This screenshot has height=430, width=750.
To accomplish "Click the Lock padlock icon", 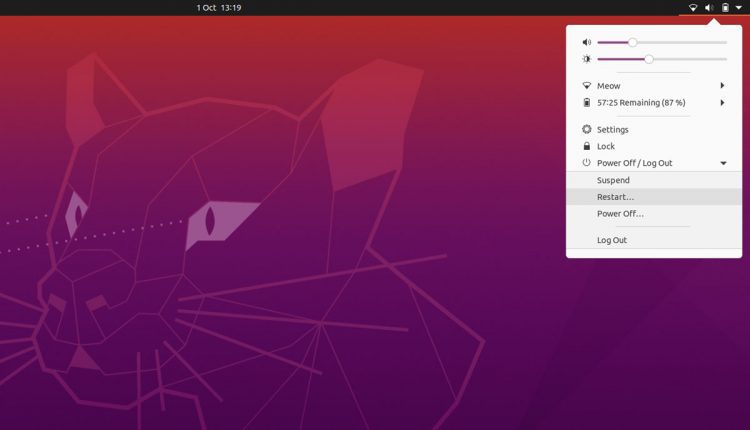I will 586,146.
